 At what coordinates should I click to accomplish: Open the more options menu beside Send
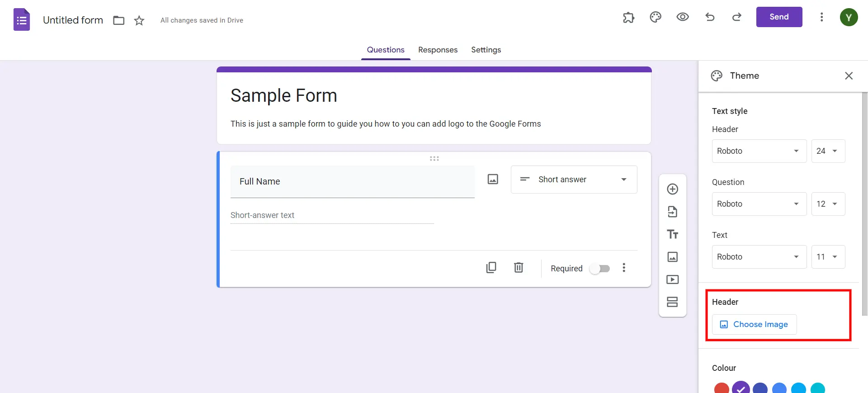coord(821,17)
